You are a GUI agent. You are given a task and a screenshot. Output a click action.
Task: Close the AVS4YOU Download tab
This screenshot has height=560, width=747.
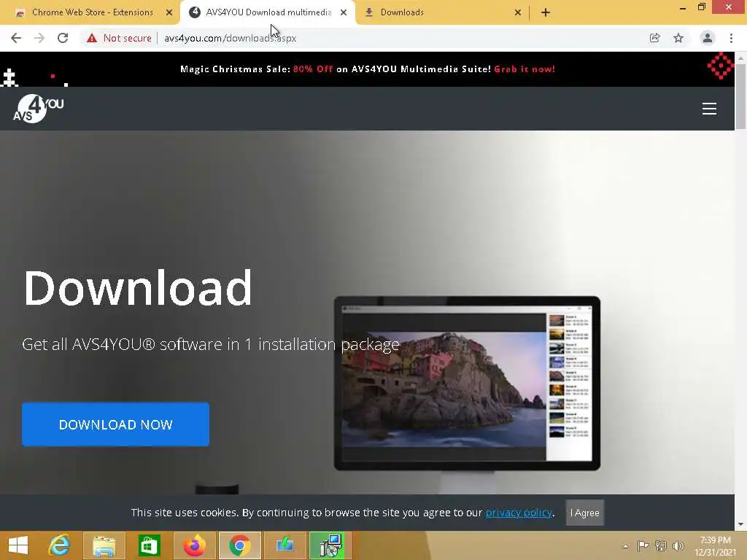(344, 12)
